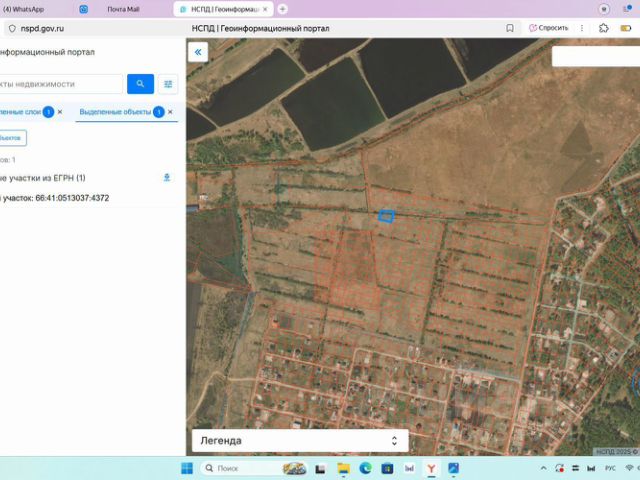Viewport: 640px width, 480px height.
Task: Focus the объекты недвижимости search field
Action: (61, 84)
